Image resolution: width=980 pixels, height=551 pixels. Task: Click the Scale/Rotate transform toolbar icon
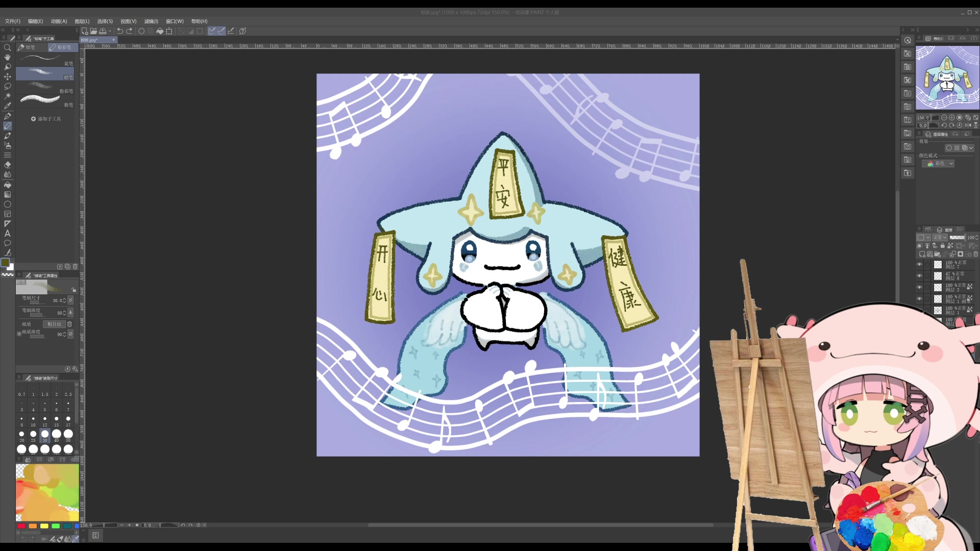169,31
